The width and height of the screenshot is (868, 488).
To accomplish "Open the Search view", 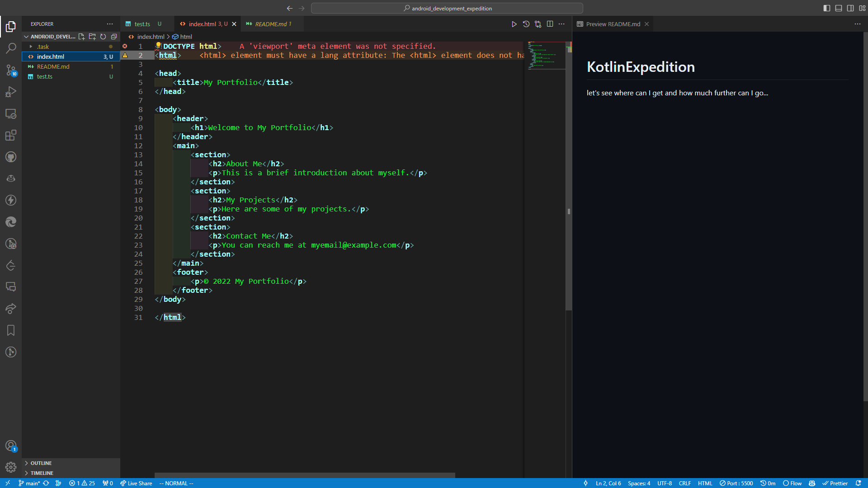I will [11, 48].
